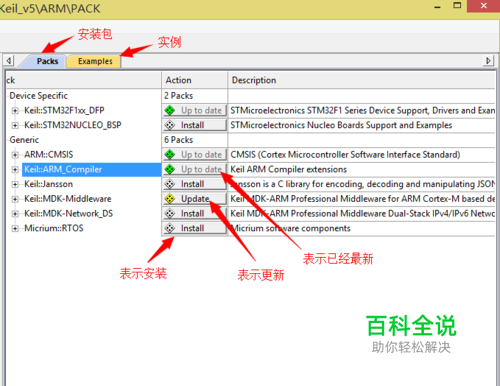Click the right tab scroll arrow
This screenshot has height=386, width=500.
(x=488, y=61)
